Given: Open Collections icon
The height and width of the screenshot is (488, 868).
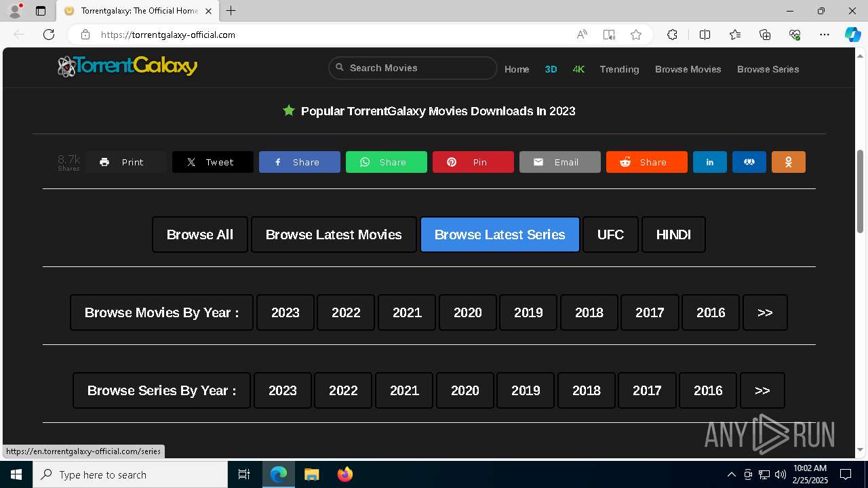Looking at the screenshot, I should click(x=765, y=35).
